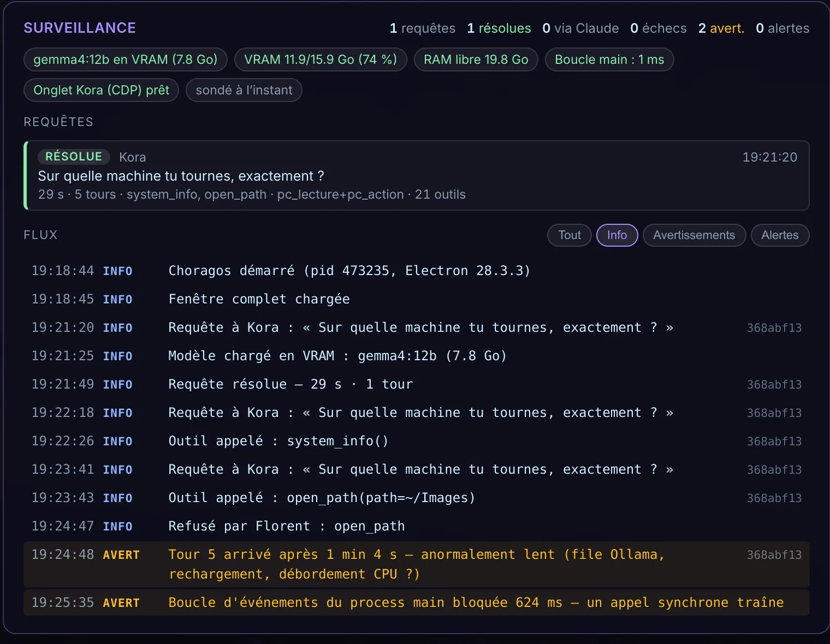
Task: Click the 1 requêtes counter
Action: point(423,28)
